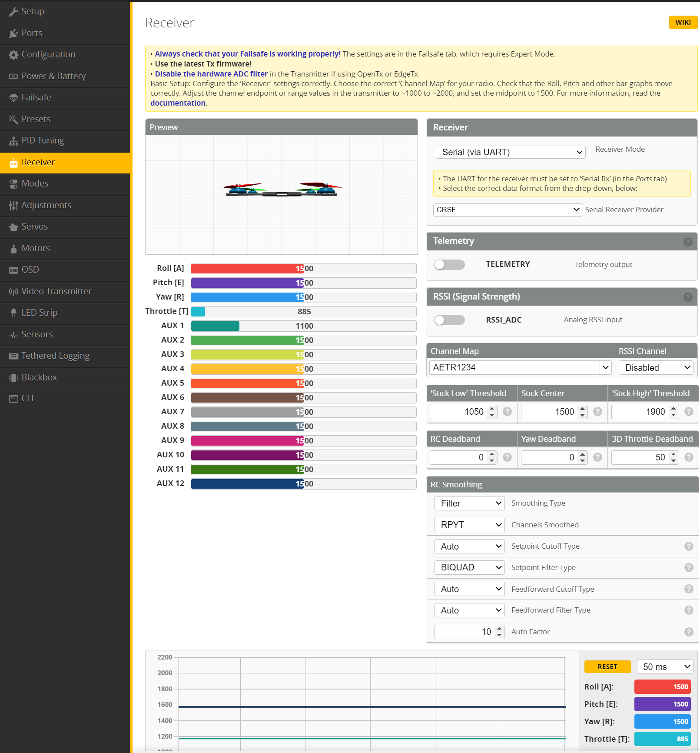Click the Configuration gear icon
This screenshot has width=700, height=753.
(13, 55)
